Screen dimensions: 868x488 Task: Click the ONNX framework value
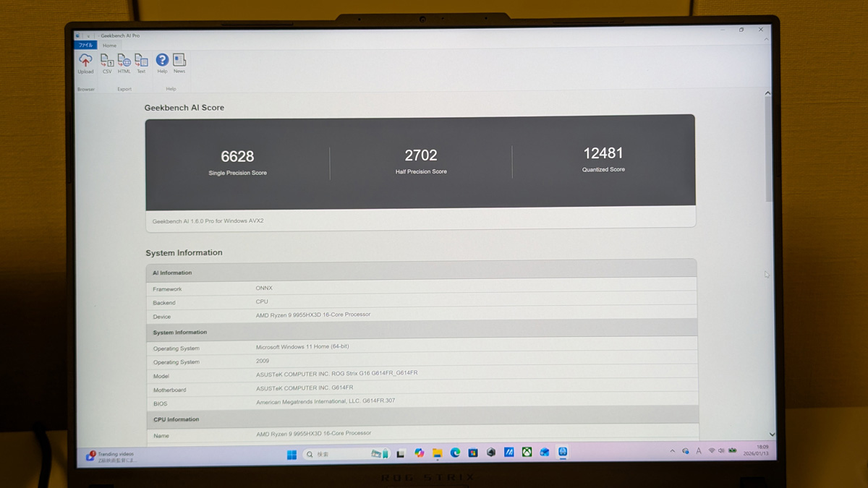pyautogui.click(x=264, y=288)
